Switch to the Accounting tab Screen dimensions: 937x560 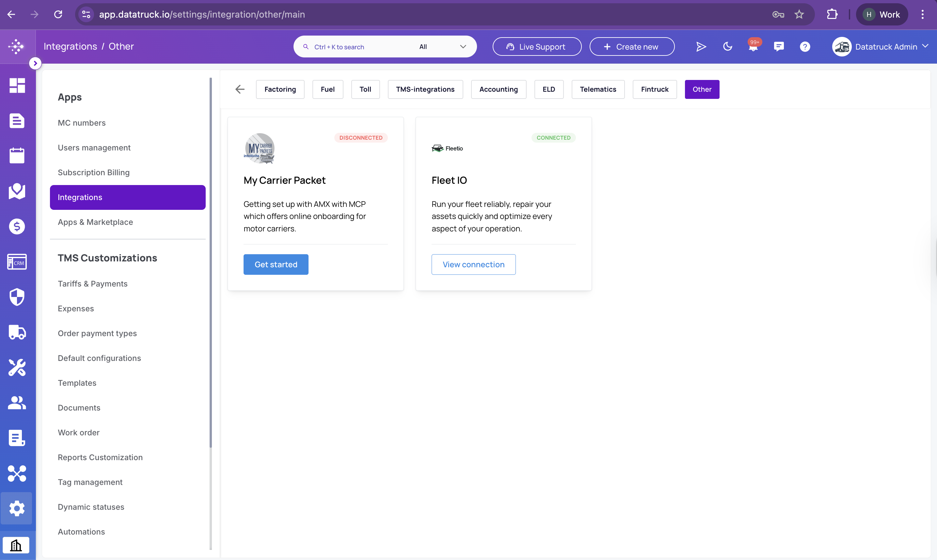tap(498, 89)
